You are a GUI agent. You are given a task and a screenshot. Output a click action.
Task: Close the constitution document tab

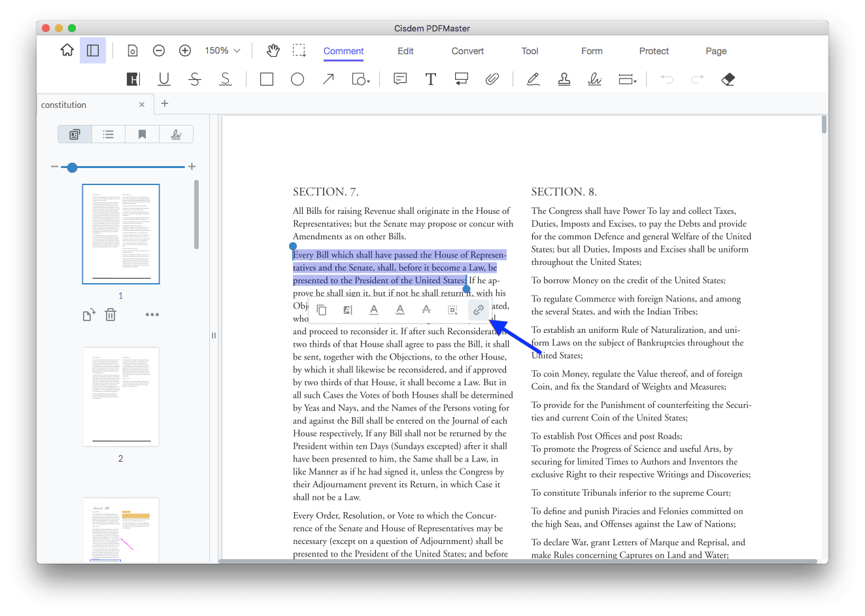point(142,105)
